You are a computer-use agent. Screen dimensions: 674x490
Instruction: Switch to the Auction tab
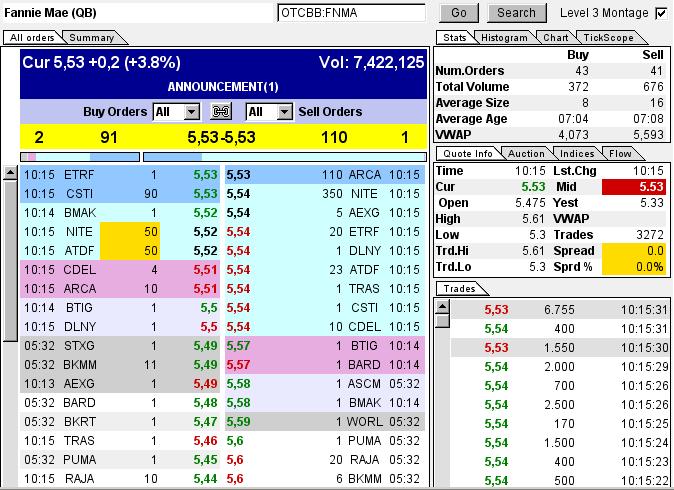pos(526,153)
